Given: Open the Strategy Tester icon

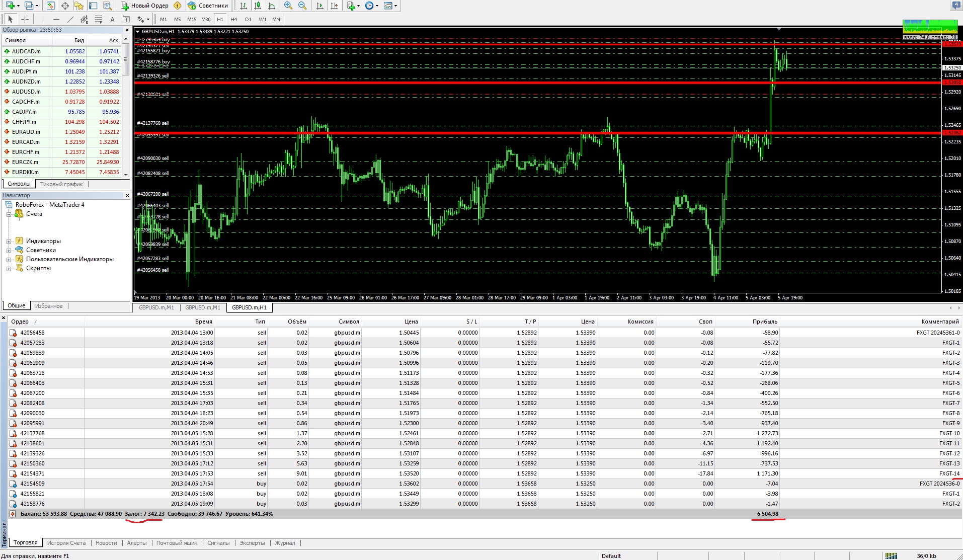Looking at the screenshot, I should coord(107,6).
